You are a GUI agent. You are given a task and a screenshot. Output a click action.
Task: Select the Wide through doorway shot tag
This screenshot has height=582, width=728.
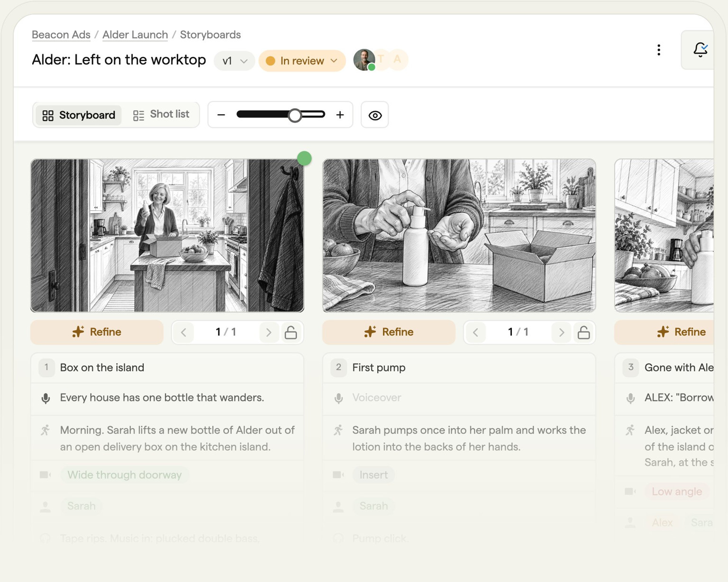125,475
